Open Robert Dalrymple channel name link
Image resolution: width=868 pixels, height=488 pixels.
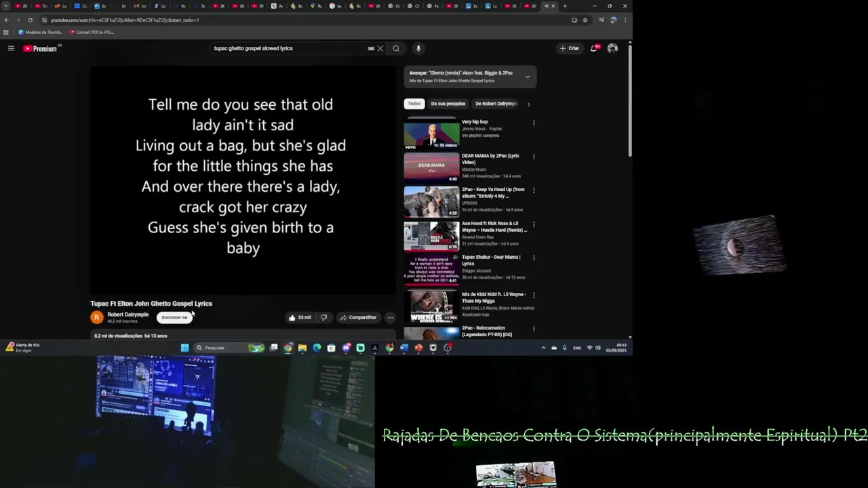128,314
